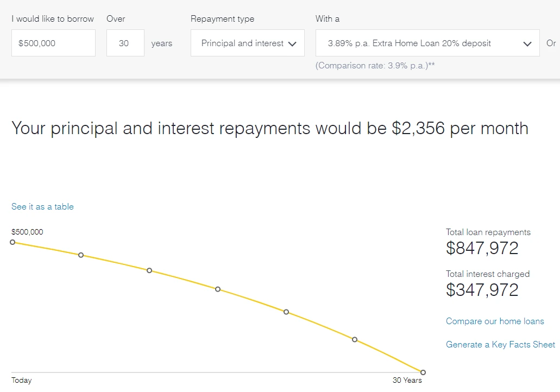
Task: Click the borrow amount field showing $500,000
Action: point(53,43)
